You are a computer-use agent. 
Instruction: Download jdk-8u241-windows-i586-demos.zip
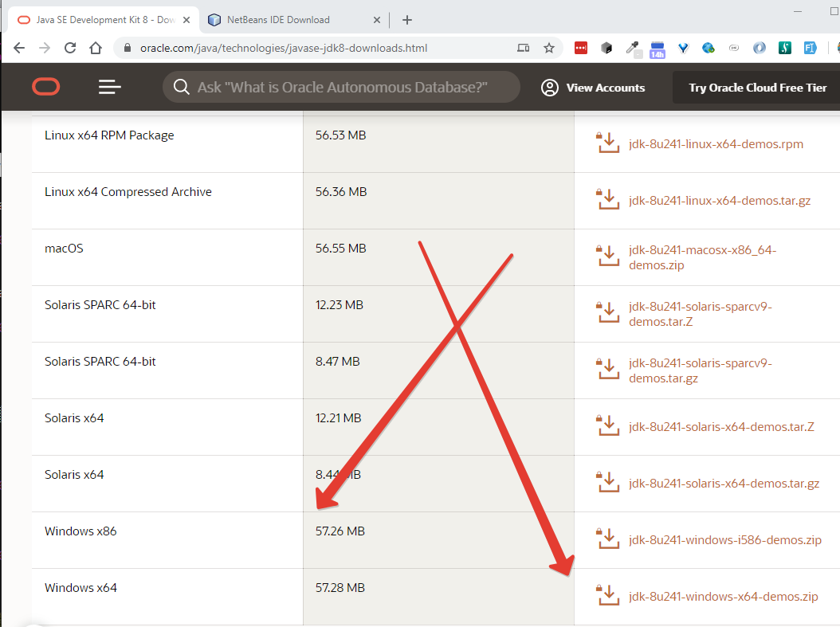(x=724, y=539)
